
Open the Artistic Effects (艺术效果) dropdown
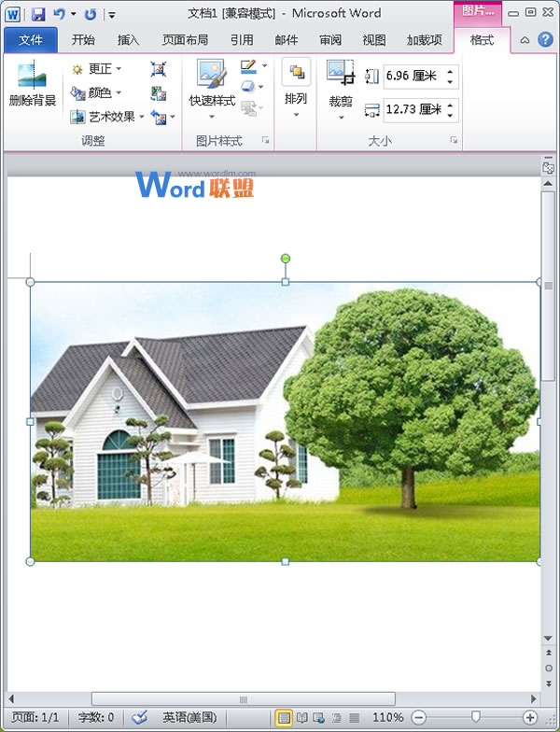107,117
